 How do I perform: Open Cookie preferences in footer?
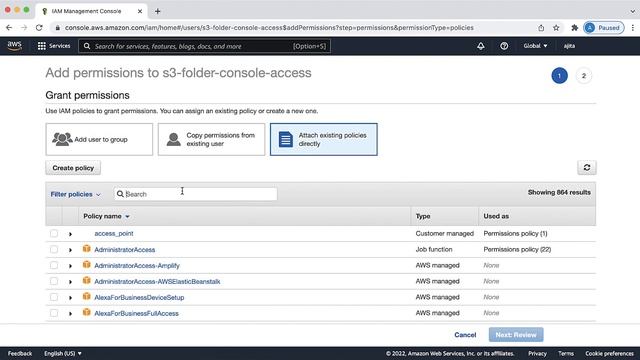click(609, 353)
